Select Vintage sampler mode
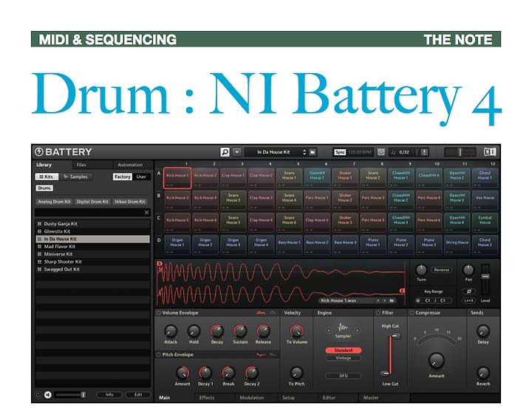 tap(344, 358)
